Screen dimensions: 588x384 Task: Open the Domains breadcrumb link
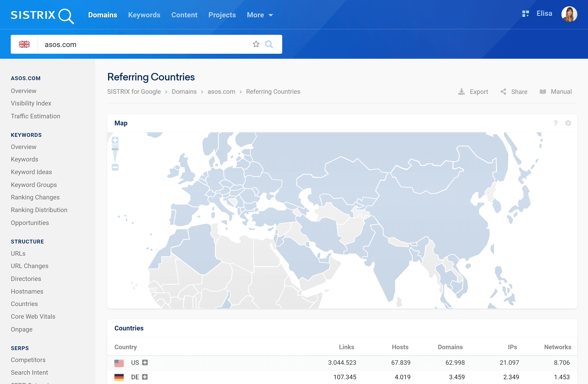pyautogui.click(x=184, y=92)
